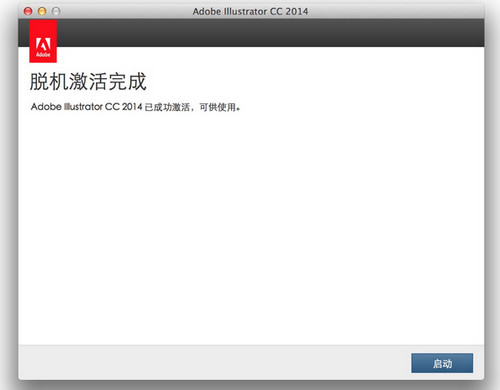Image resolution: width=500 pixels, height=390 pixels.
Task: Close the Adobe Illustrator CC 2014 window
Action: coord(28,11)
